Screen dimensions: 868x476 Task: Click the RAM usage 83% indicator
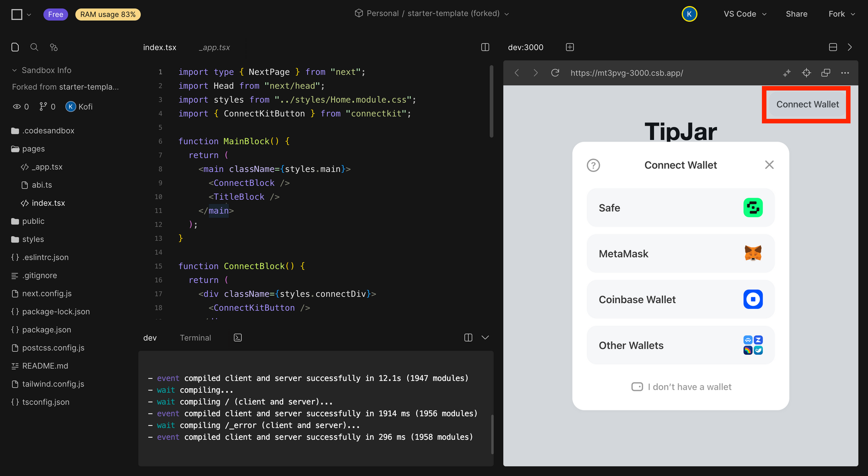108,14
